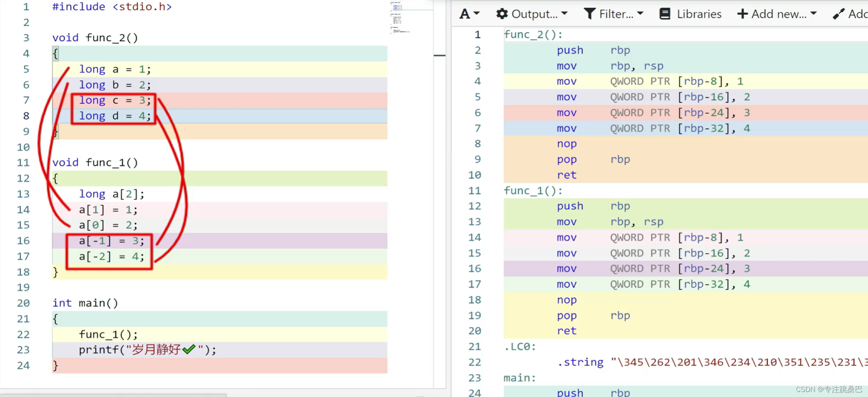Click source line number 20 for main
The image size is (868, 397).
[x=23, y=303]
